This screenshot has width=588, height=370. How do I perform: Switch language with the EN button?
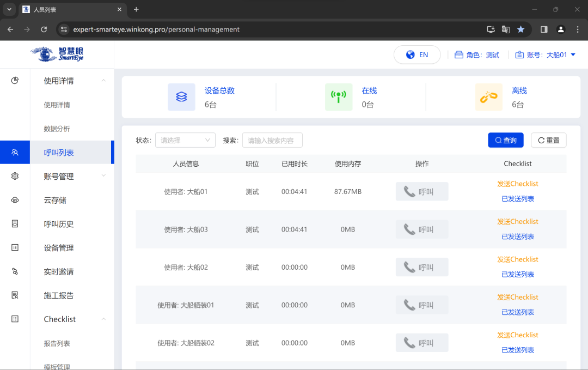(x=417, y=55)
